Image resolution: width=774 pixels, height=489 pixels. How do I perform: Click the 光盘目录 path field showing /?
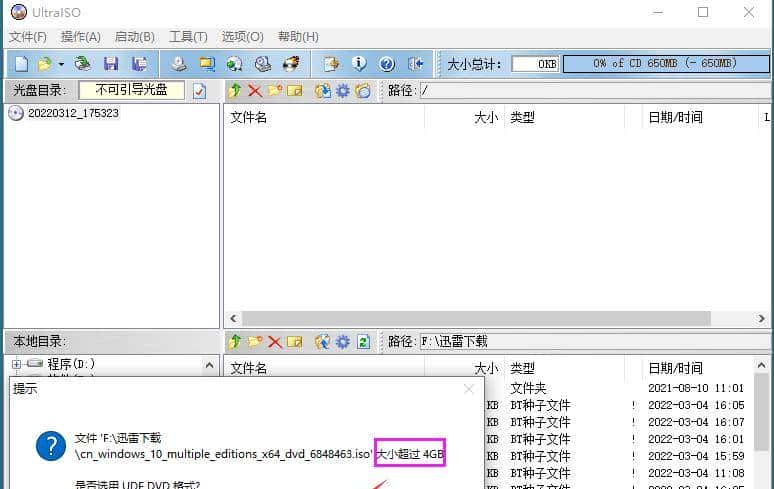pos(594,90)
